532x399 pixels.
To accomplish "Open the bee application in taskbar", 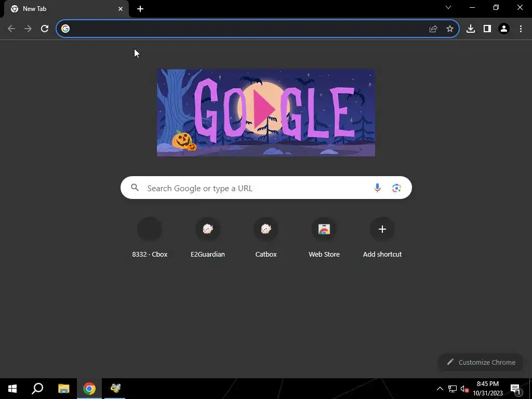I will 115,389.
